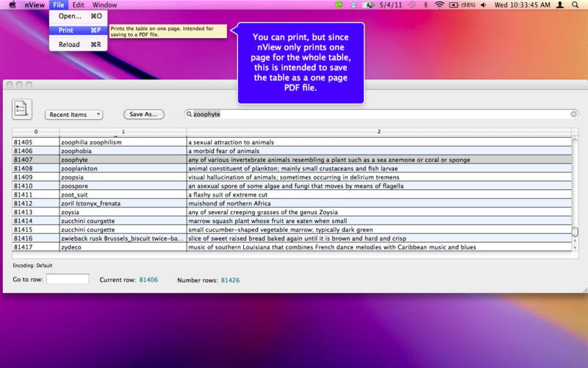Click the Go to row input field
The height and width of the screenshot is (368, 588).
pos(68,279)
